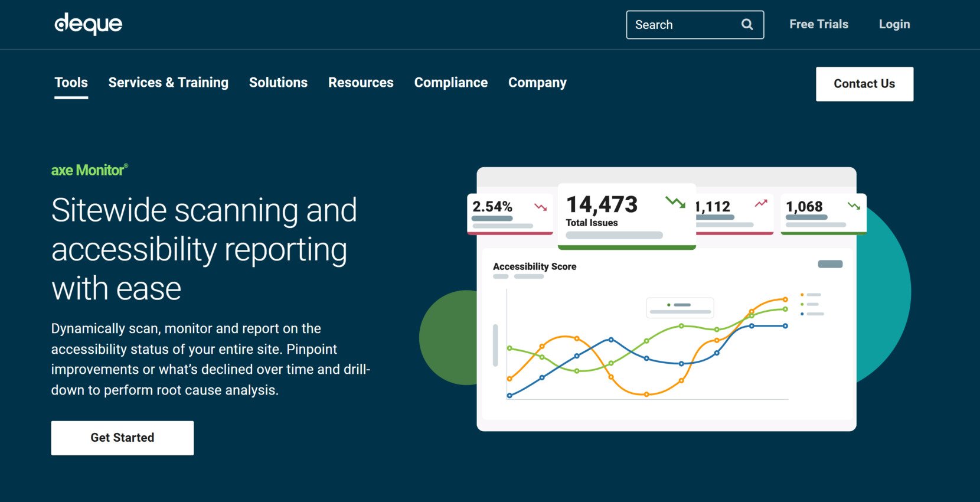Open the Tools menu
980x502 pixels.
[71, 83]
